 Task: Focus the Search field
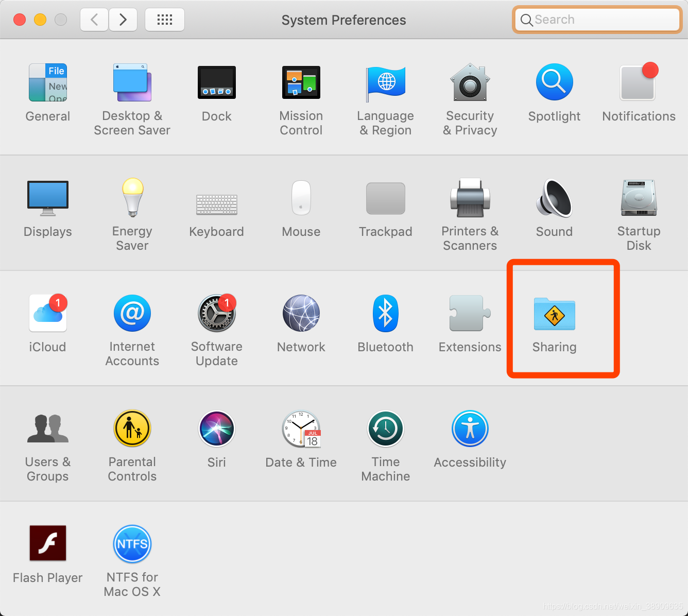tap(597, 20)
